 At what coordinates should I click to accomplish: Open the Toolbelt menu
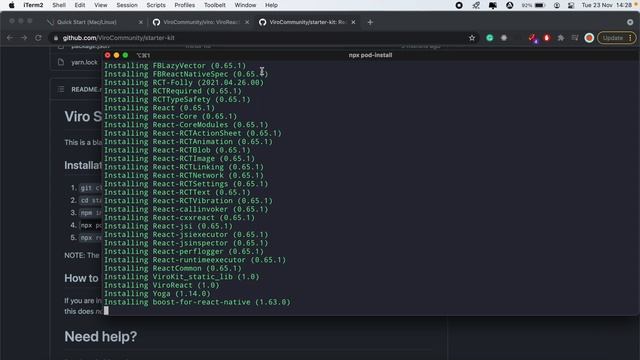tap(215, 5)
